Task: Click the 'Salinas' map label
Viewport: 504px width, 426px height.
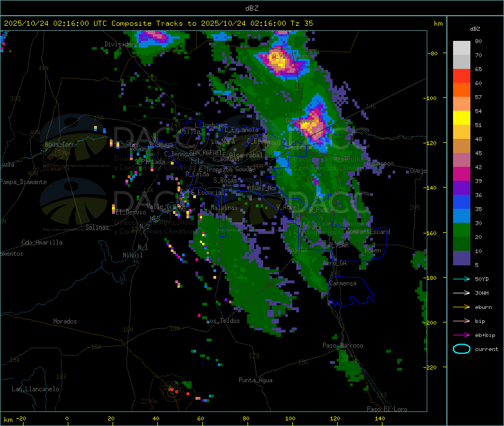Action: [x=97, y=227]
